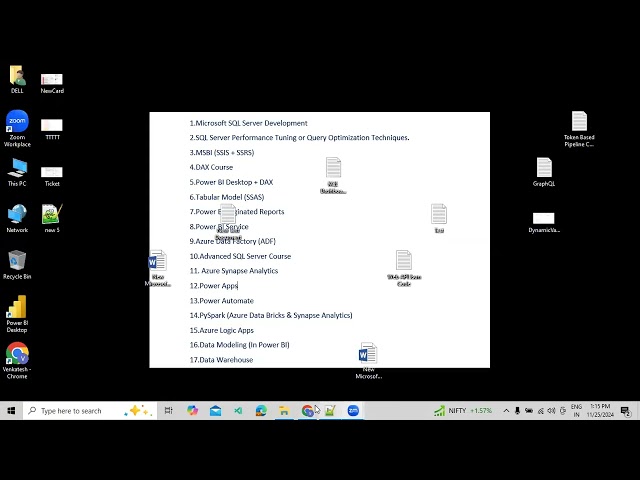Open the network tray icon
This screenshot has height=480, width=640.
pyautogui.click(x=540, y=411)
